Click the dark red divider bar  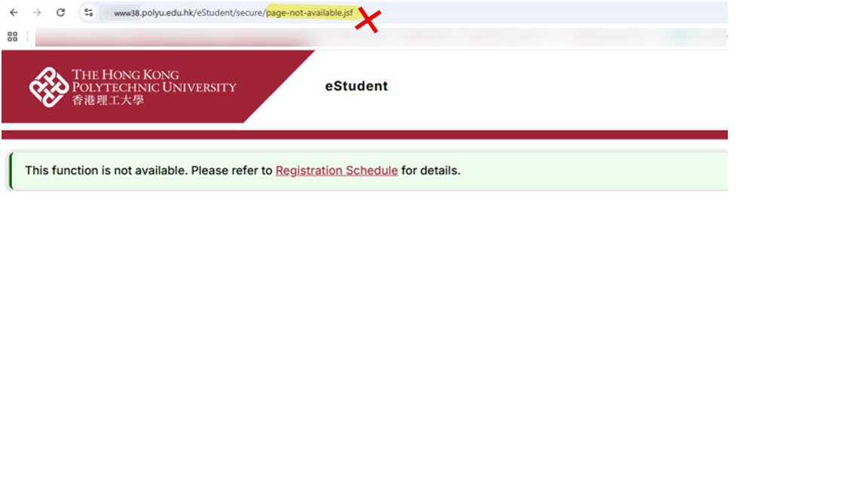coord(364,135)
